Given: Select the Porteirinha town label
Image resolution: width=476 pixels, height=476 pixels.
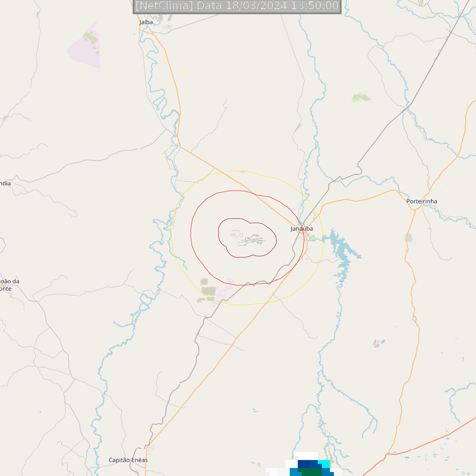Looking at the screenshot, I should (422, 201).
